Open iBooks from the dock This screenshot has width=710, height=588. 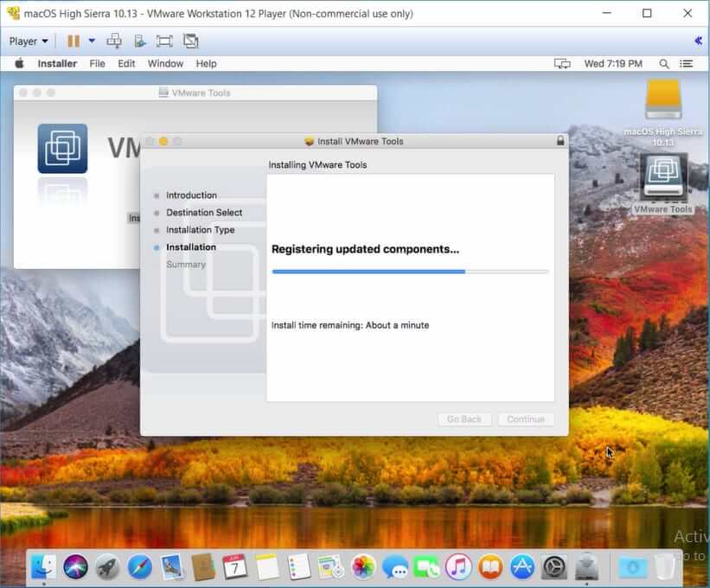click(x=490, y=566)
